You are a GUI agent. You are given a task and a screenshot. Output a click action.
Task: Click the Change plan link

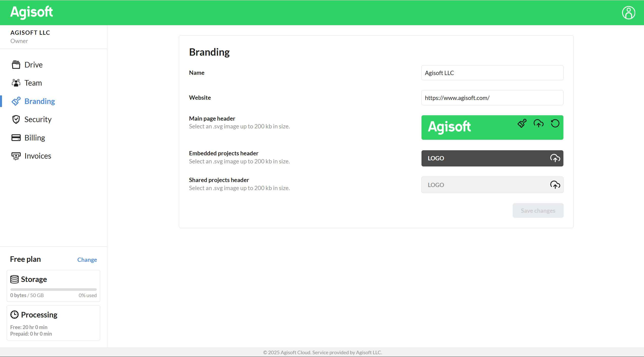point(87,260)
